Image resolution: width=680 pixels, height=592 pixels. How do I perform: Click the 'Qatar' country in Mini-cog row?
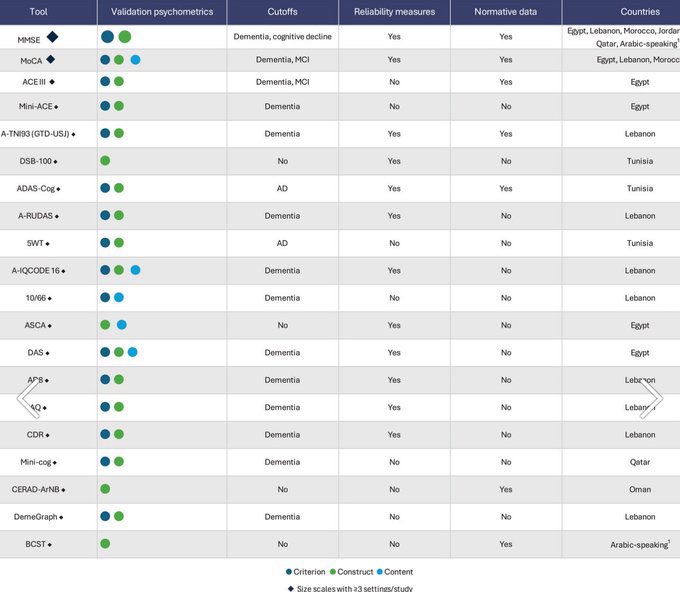tap(640, 462)
